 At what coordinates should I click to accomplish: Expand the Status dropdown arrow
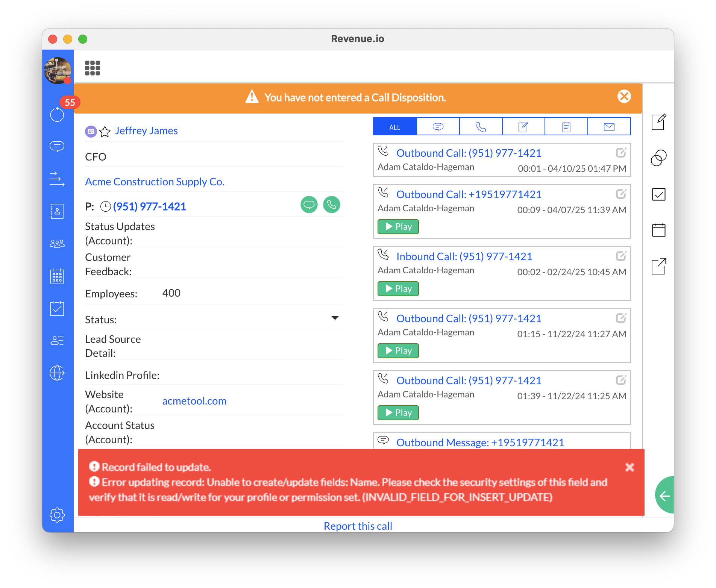(335, 318)
